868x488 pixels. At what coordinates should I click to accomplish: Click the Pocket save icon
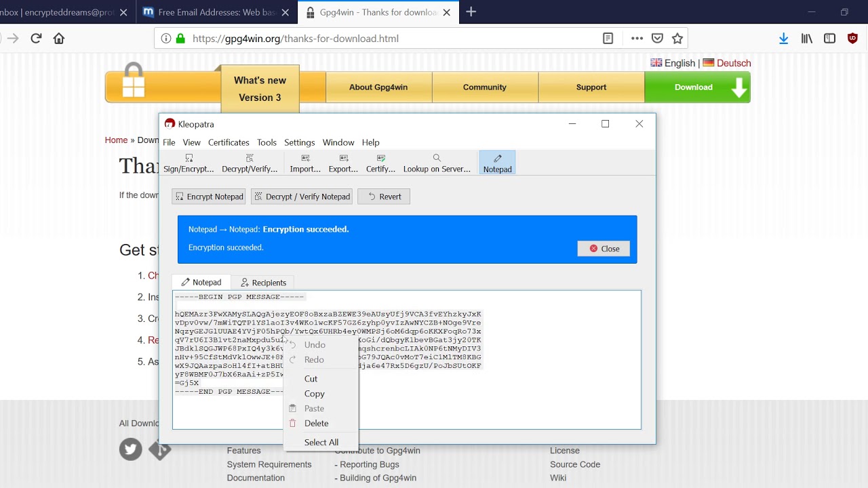point(657,39)
